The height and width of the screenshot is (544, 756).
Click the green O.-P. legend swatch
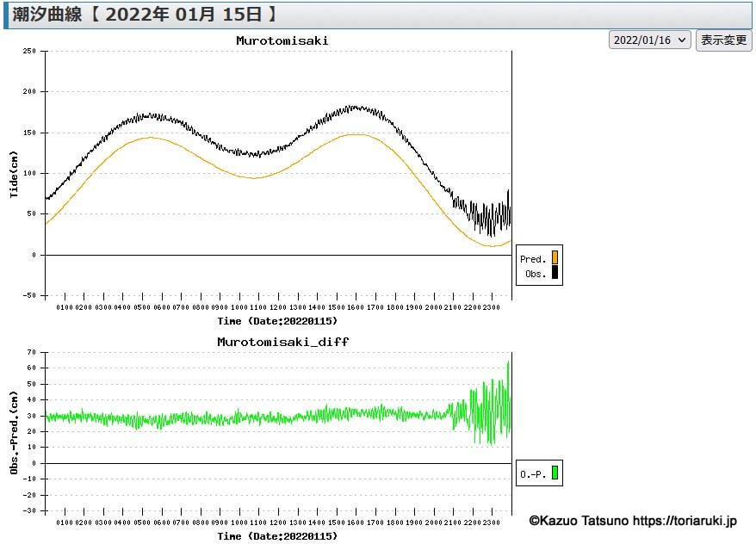coord(555,473)
